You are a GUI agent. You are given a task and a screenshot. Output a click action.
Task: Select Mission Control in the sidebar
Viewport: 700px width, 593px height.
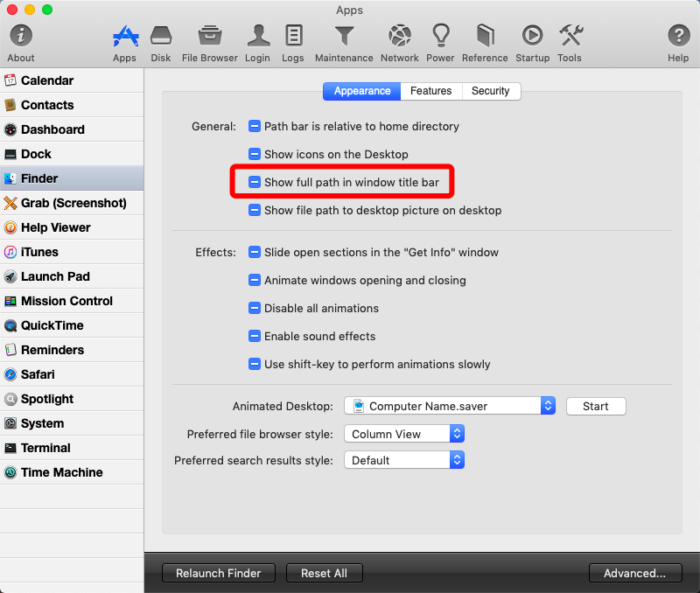[72, 301]
